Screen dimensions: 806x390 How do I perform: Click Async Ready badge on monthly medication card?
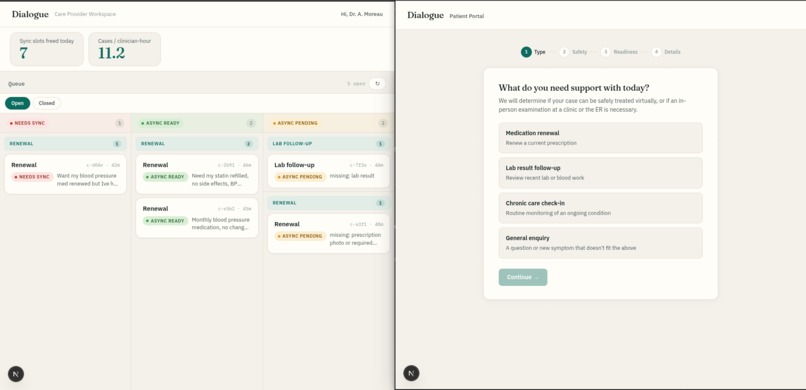tap(166, 220)
